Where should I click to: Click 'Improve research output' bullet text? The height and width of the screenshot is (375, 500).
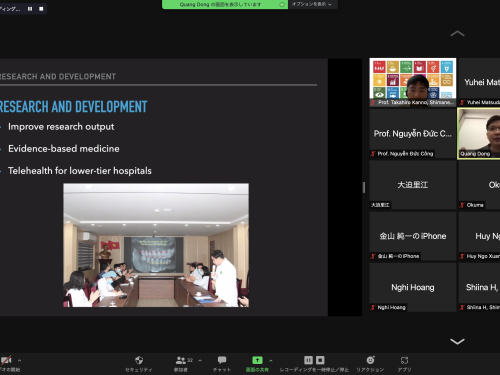point(61,127)
